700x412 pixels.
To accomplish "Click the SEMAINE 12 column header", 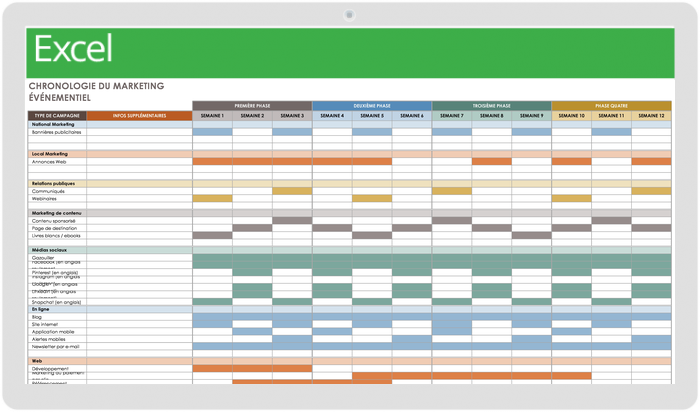I will click(x=651, y=115).
